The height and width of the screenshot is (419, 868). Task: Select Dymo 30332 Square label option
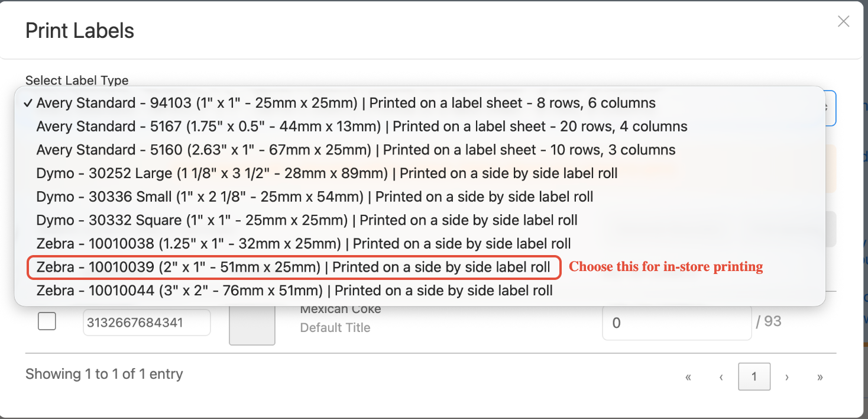click(420, 220)
